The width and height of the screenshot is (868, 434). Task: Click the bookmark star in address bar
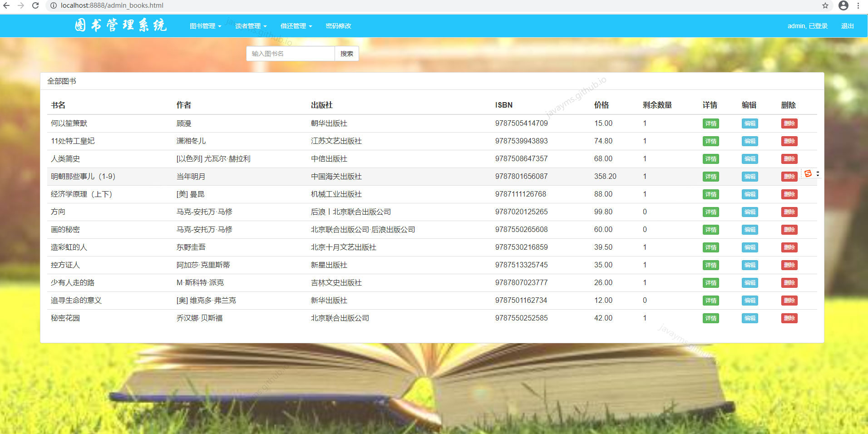point(824,6)
